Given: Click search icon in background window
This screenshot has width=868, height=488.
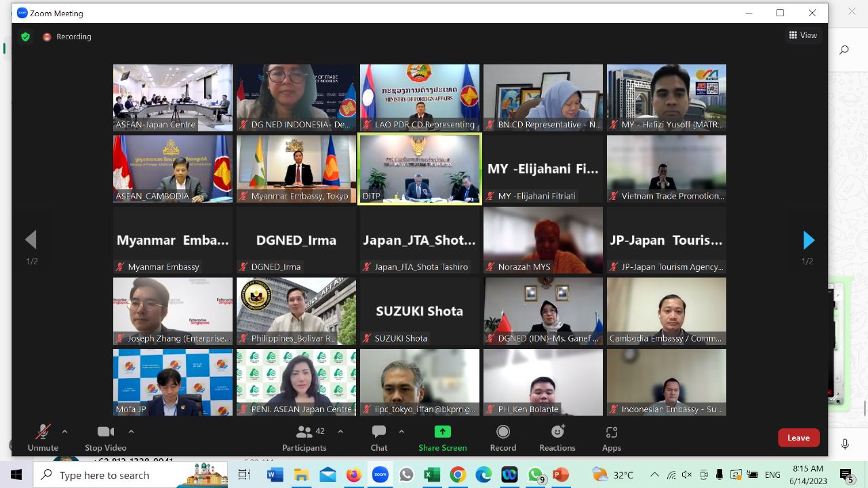Looking at the screenshot, I should pyautogui.click(x=844, y=49).
